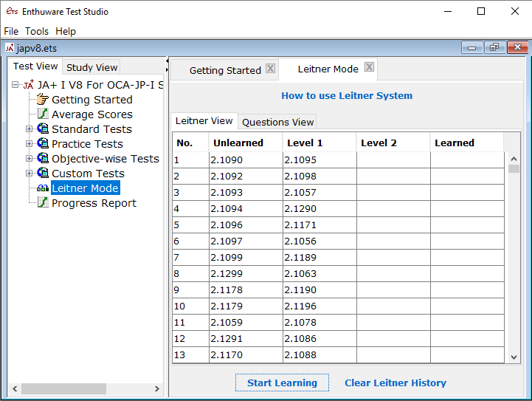This screenshot has width=532, height=401.
Task: Expand the Standard Tests tree node
Action: point(30,129)
